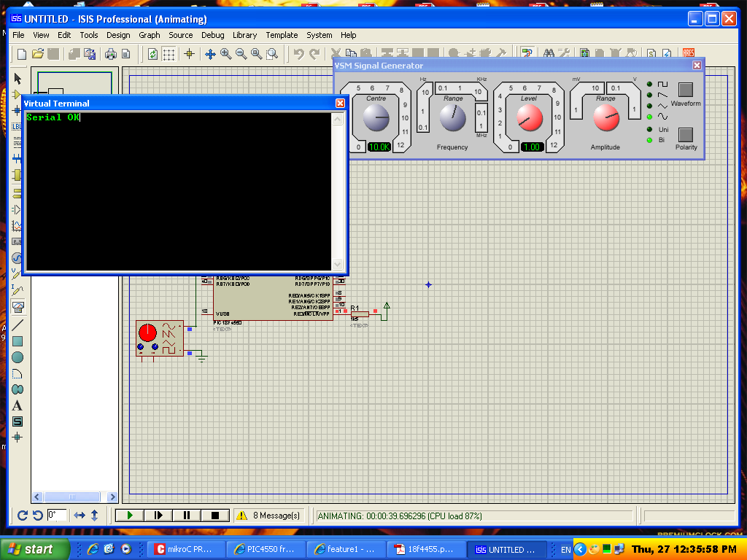The width and height of the screenshot is (747, 560).
Task: Click the Rotate Anti-clockwise icon
Action: (38, 516)
